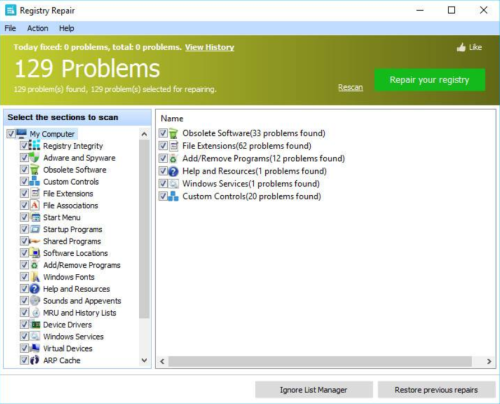
Task: Click the Adware and Spyware shield icon
Action: click(34, 157)
